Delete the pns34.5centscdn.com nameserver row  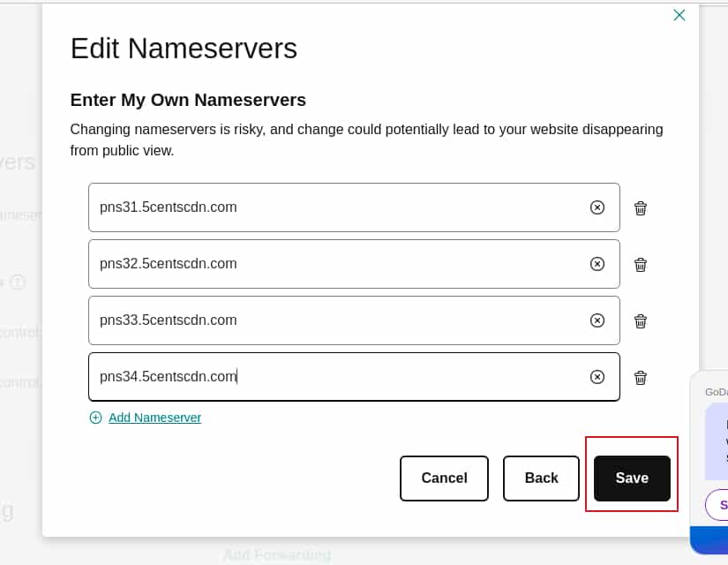pos(641,378)
